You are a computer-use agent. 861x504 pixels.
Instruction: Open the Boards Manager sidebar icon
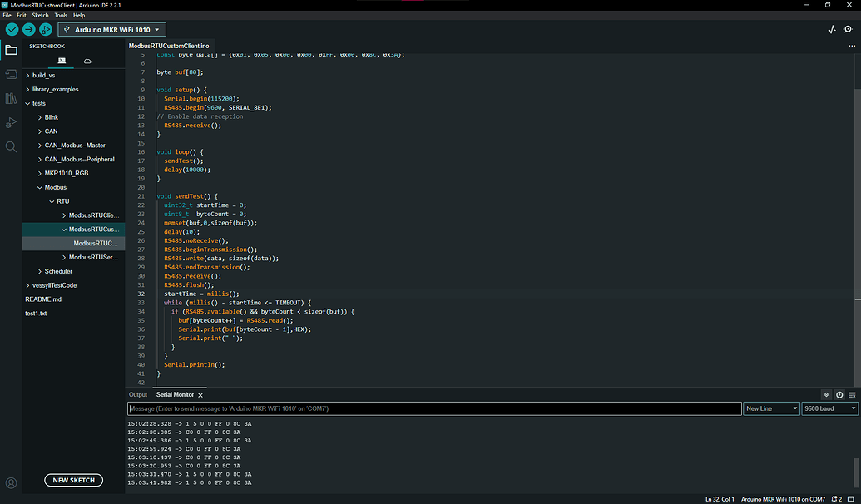click(x=11, y=74)
